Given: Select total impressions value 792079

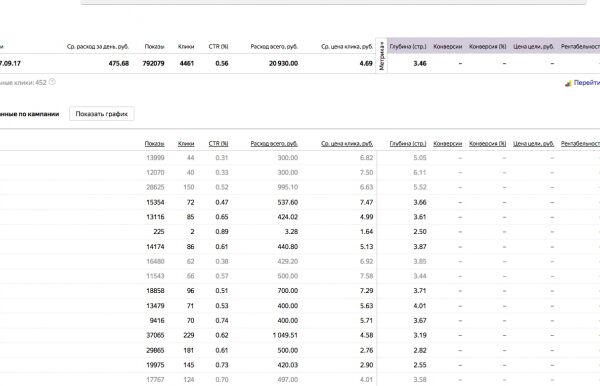Looking at the screenshot, I should pos(153,64).
